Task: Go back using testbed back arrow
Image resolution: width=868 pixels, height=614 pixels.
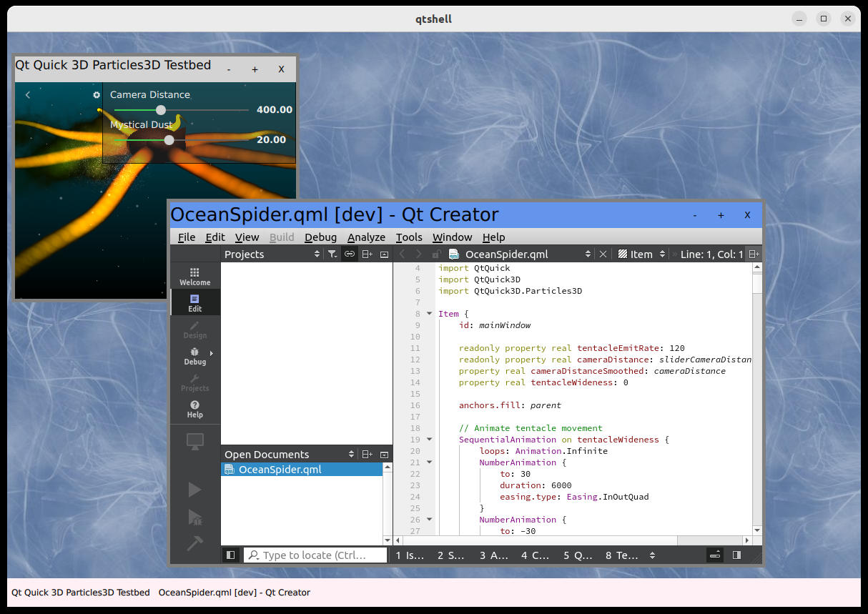Action: [28, 95]
